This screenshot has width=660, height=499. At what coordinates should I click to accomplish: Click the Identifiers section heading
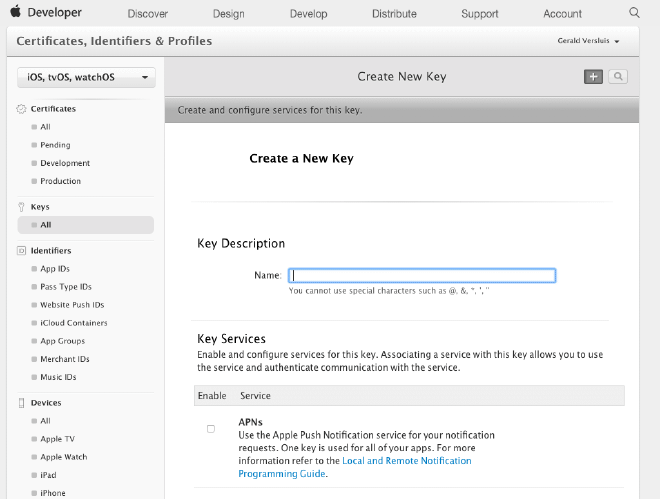(51, 251)
